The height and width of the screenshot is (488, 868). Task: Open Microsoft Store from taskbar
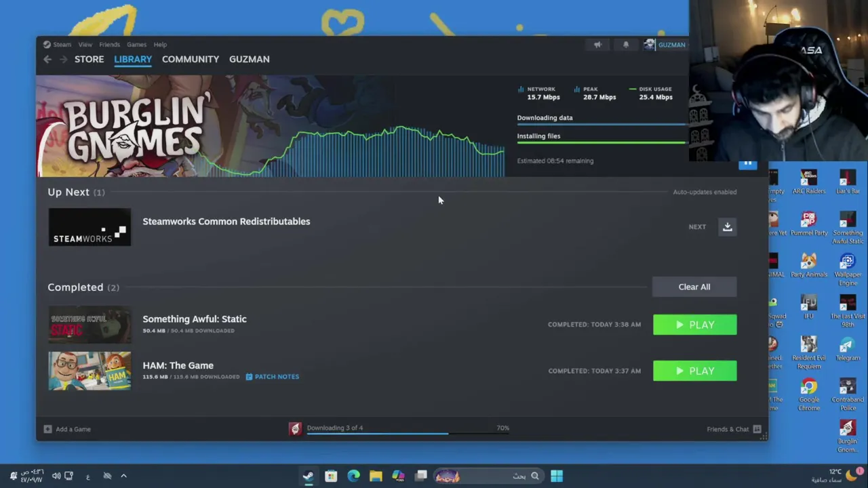331,476
